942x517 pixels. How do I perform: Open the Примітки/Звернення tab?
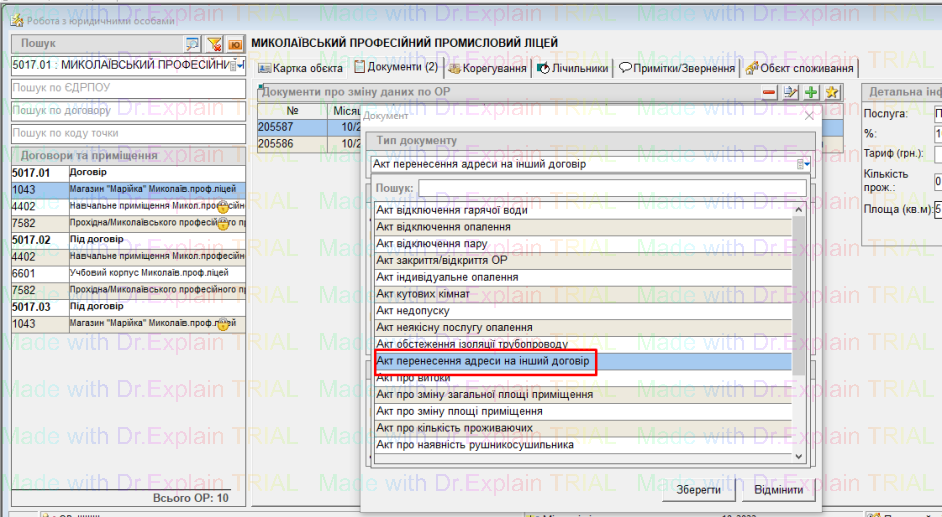click(676, 68)
